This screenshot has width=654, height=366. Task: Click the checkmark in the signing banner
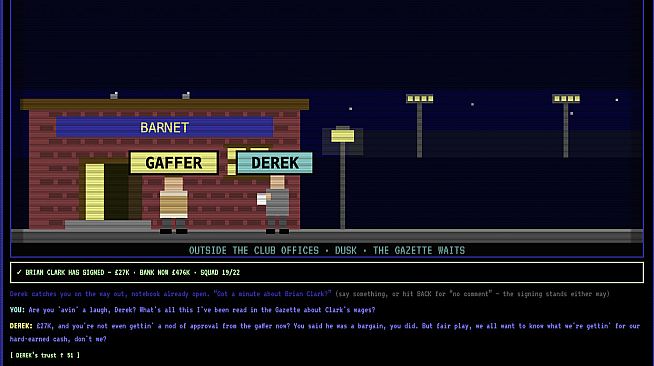19,272
